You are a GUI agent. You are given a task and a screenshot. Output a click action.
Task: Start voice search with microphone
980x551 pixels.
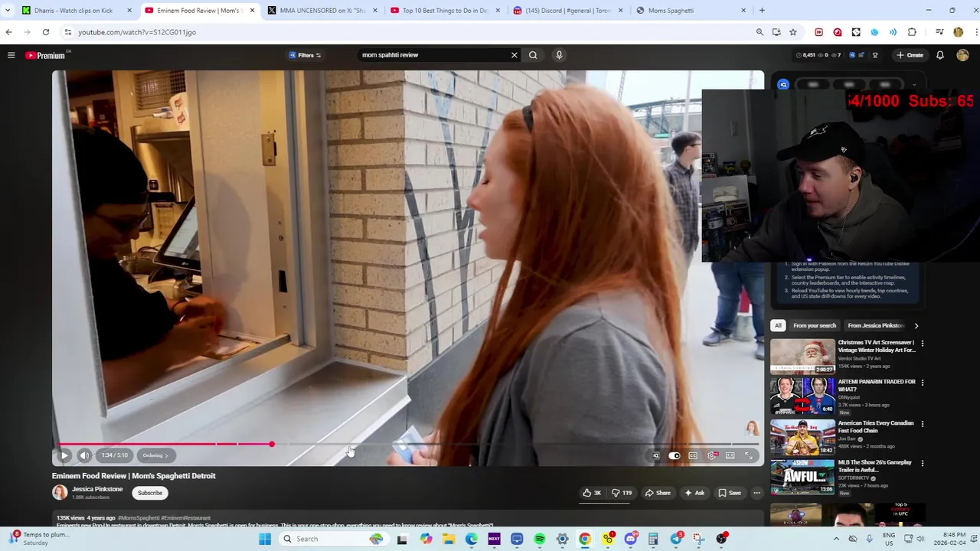(559, 55)
